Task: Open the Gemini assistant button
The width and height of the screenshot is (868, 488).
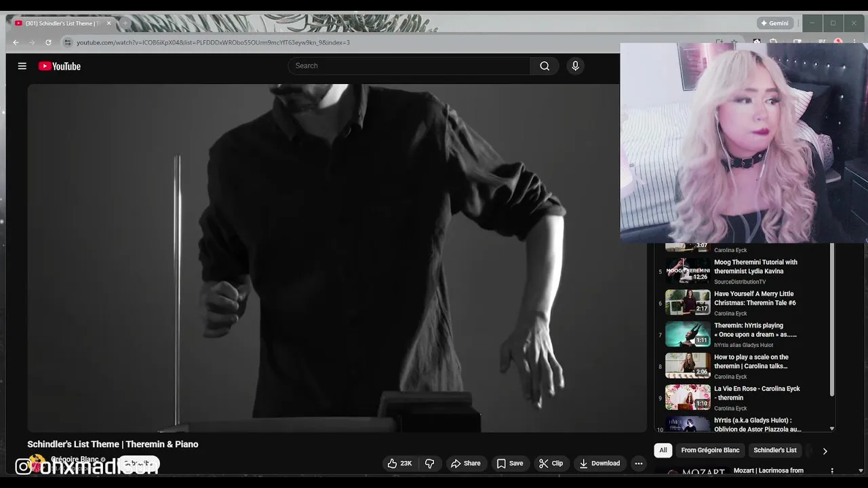Action: pos(774,23)
